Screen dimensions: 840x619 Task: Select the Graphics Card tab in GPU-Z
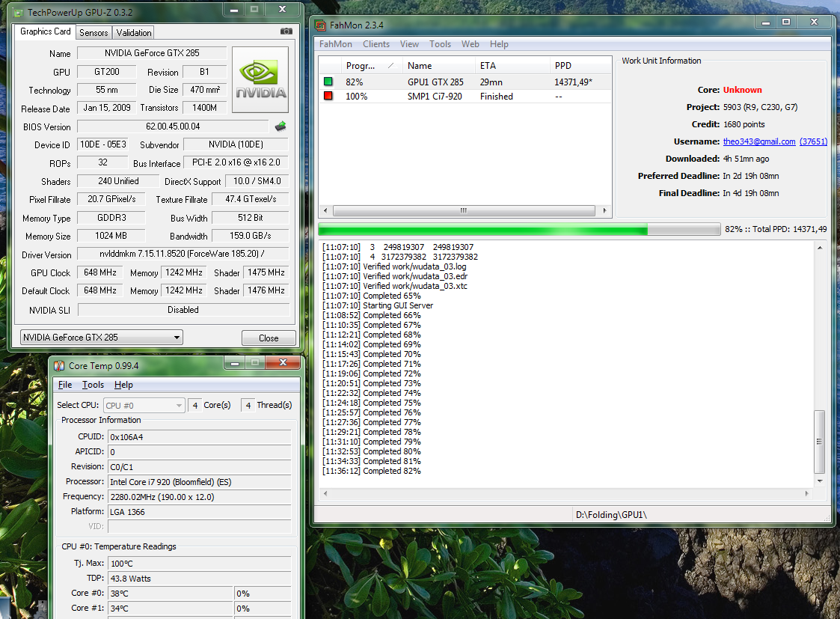[x=45, y=31]
